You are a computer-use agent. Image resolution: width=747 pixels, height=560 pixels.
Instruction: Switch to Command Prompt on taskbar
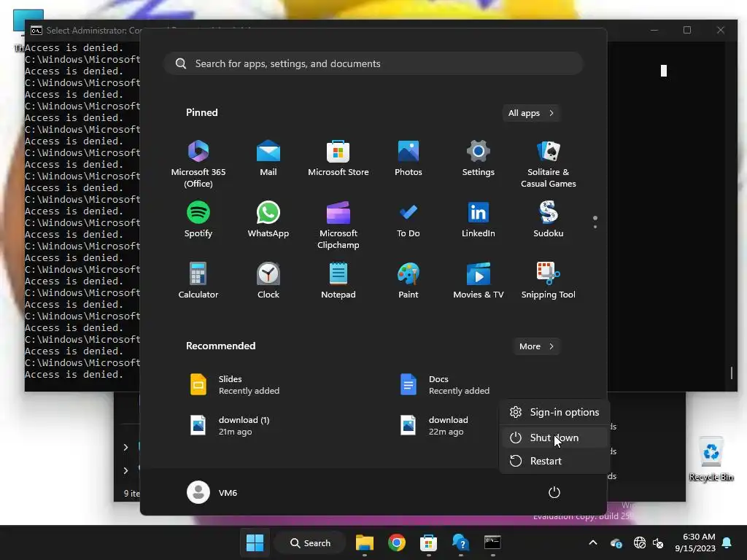point(492,542)
